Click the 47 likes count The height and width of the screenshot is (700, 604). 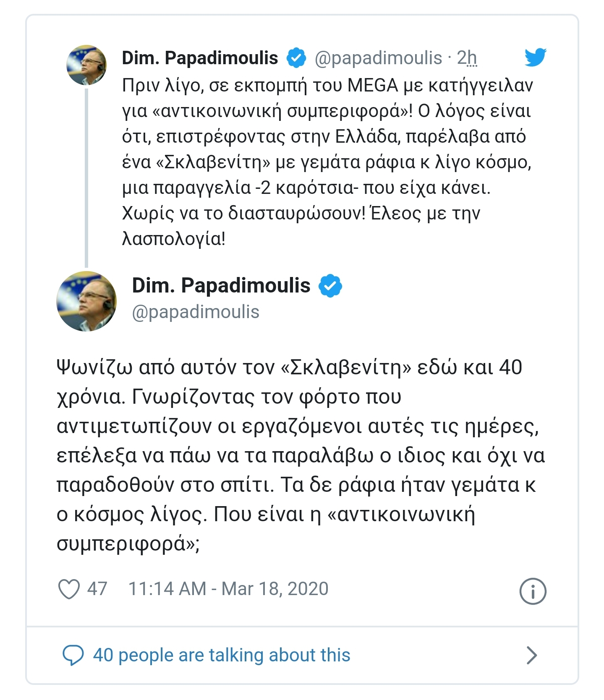(x=97, y=588)
